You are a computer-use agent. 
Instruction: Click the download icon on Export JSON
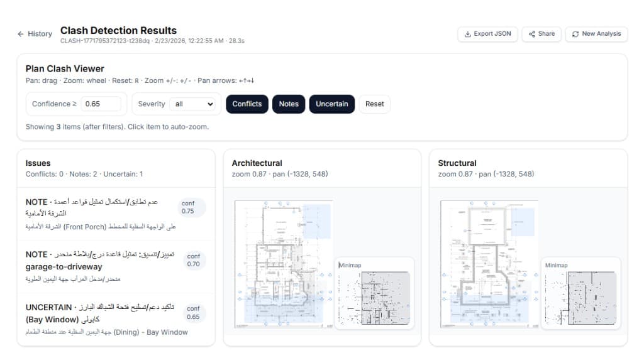tap(467, 34)
